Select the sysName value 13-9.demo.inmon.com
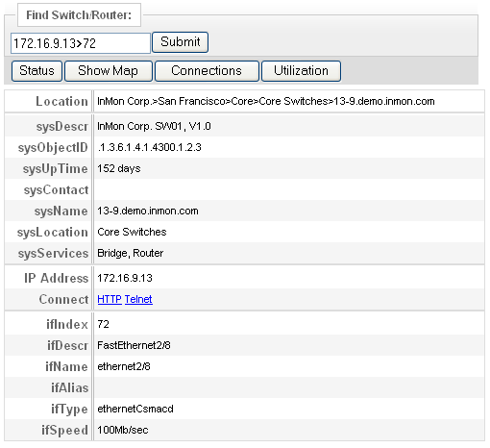Image resolution: width=490 pixels, height=448 pixels. (x=148, y=211)
